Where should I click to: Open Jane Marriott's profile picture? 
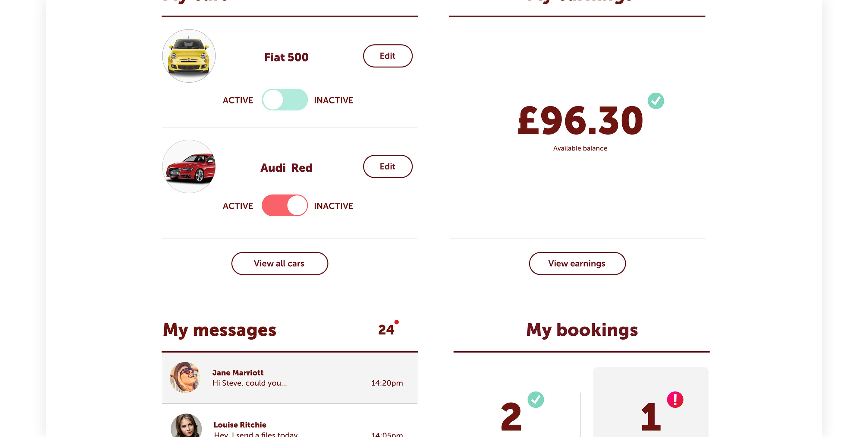tap(185, 377)
